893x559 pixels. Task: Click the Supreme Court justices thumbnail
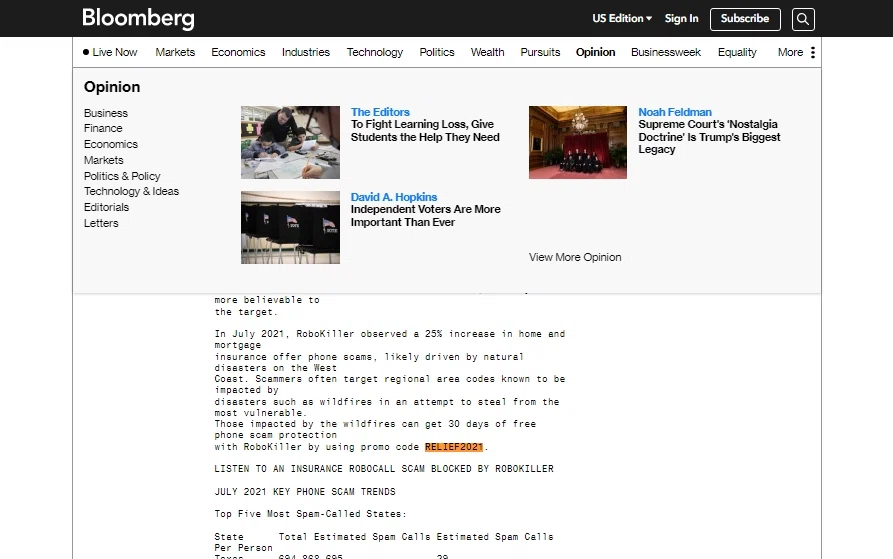click(x=578, y=142)
